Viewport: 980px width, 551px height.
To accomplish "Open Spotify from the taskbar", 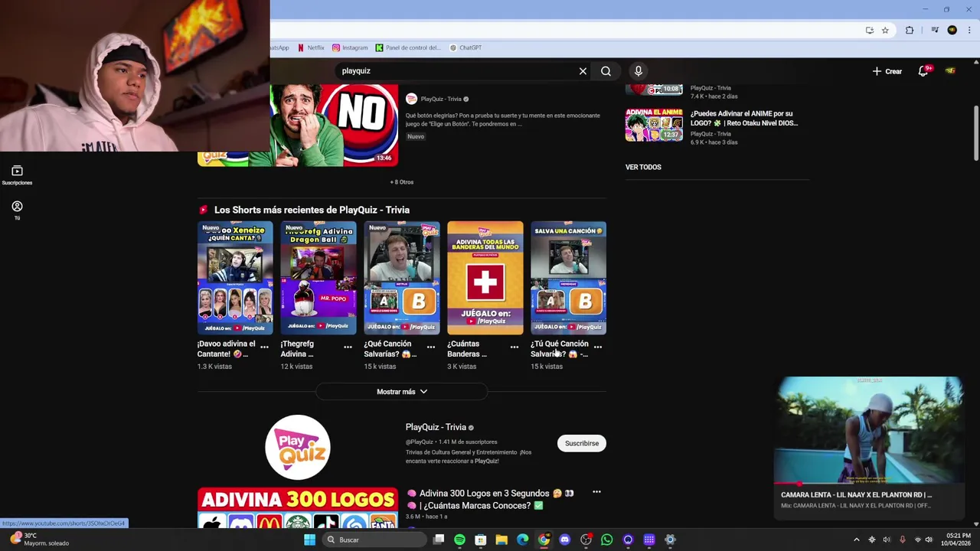I will (459, 540).
